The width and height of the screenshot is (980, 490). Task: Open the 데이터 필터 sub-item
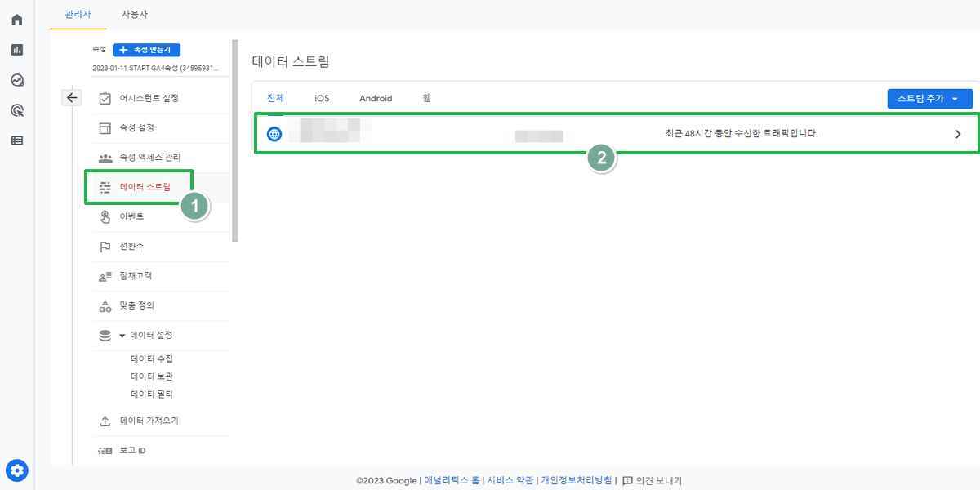click(152, 394)
